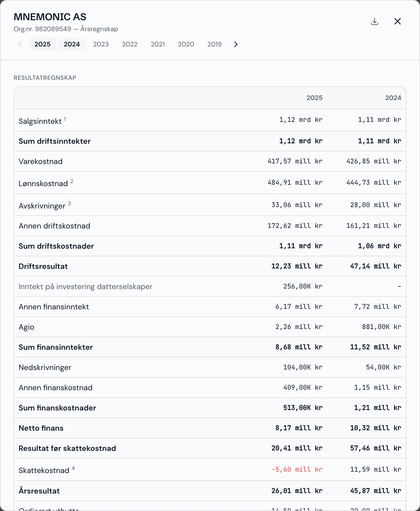Select the Annen finansinntekt row label
Viewport: 420px width, 511px height.
point(54,307)
